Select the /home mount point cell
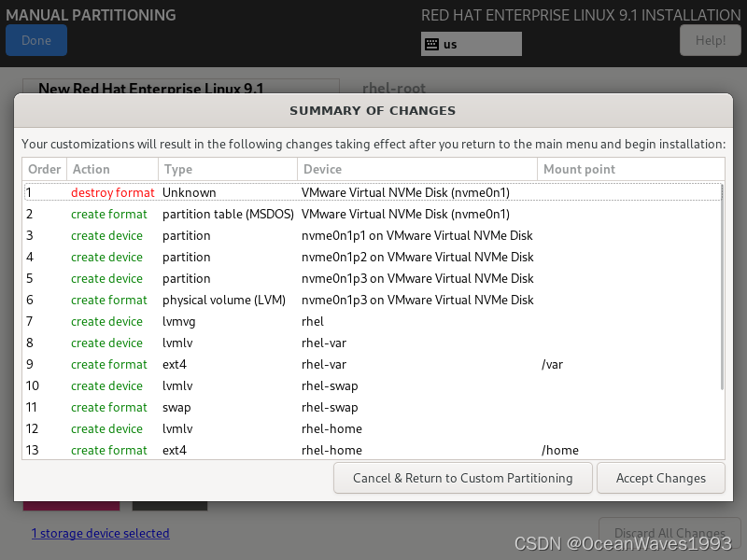The height and width of the screenshot is (560, 747). [560, 451]
